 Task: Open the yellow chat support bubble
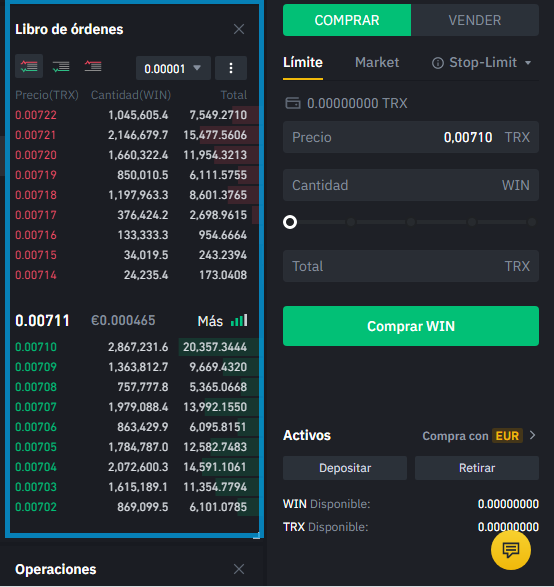point(511,550)
